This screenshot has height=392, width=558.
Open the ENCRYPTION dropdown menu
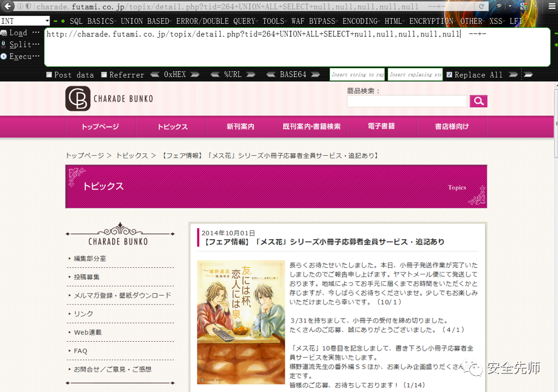click(x=433, y=22)
